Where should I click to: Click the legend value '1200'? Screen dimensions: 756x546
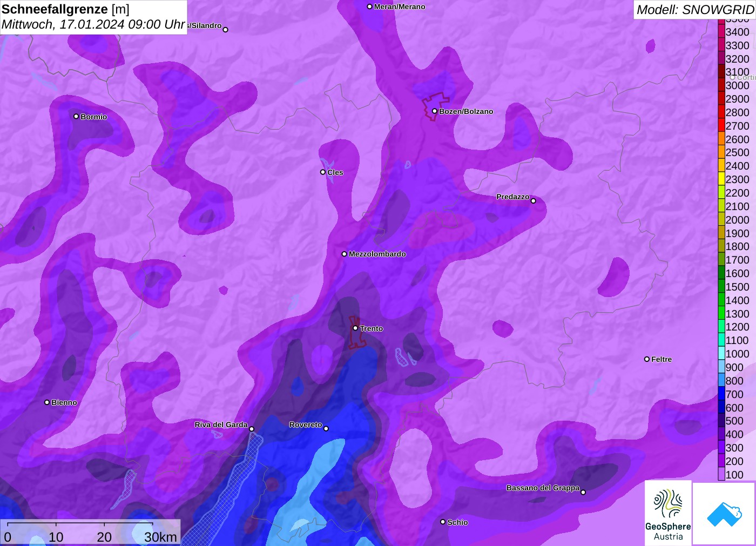pyautogui.click(x=738, y=327)
